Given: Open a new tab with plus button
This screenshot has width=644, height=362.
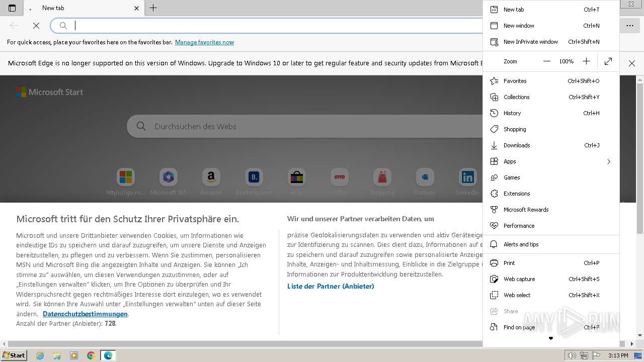Looking at the screenshot, I should point(153,8).
